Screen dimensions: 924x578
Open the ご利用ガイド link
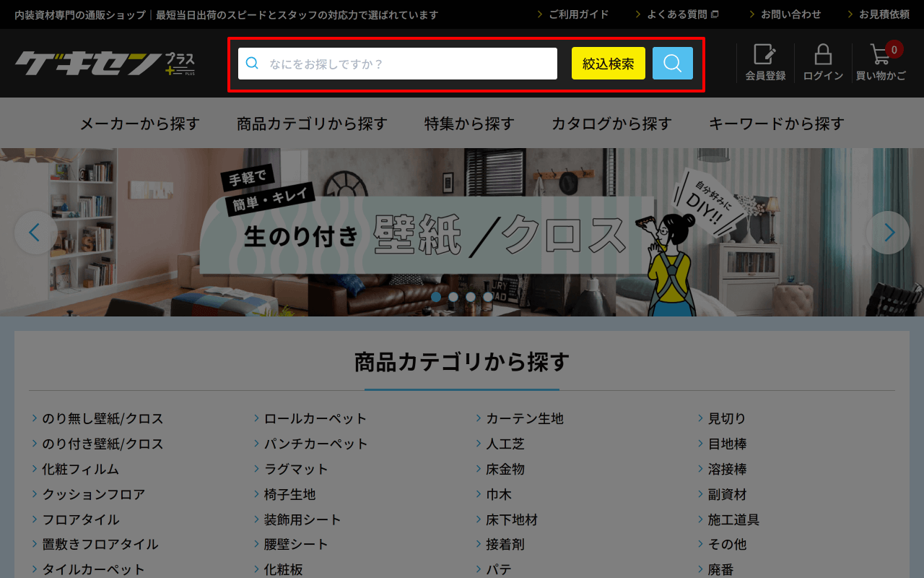pyautogui.click(x=578, y=14)
